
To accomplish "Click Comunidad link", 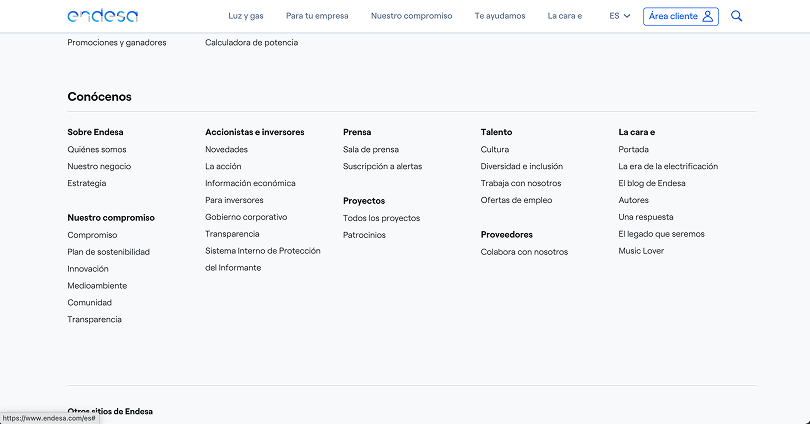I will tap(89, 303).
